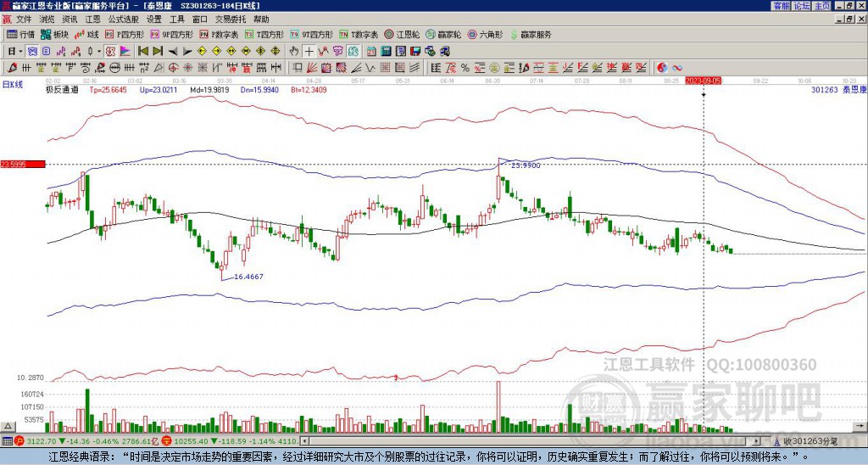Click the red floppy save icon
The image size is (868, 465).
(415, 52)
